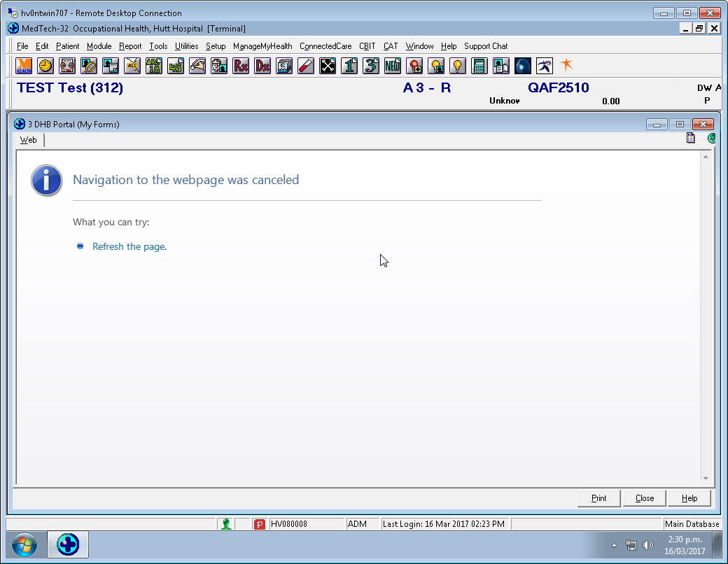Click the patient name TEST Test (312)
The image size is (728, 564).
(x=70, y=87)
